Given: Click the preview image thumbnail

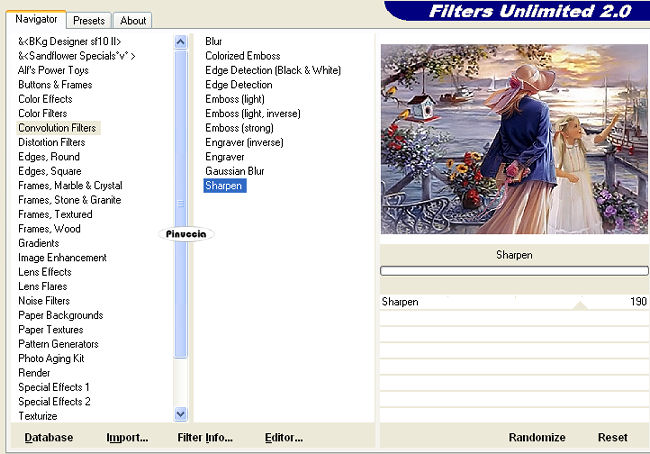Looking at the screenshot, I should (514, 139).
